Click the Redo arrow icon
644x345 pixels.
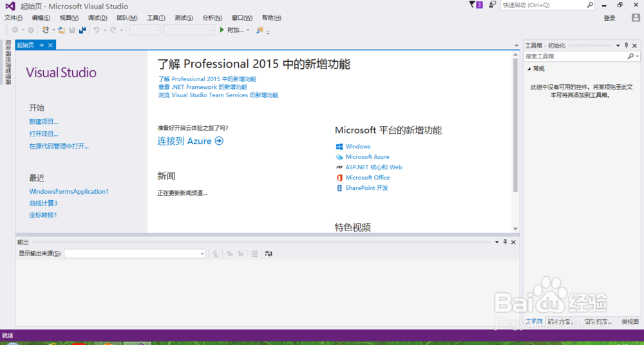coord(113,30)
